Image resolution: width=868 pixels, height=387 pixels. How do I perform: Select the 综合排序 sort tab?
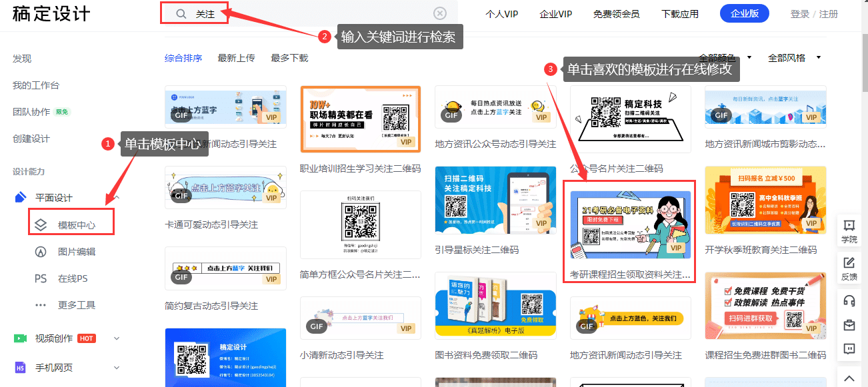(183, 58)
